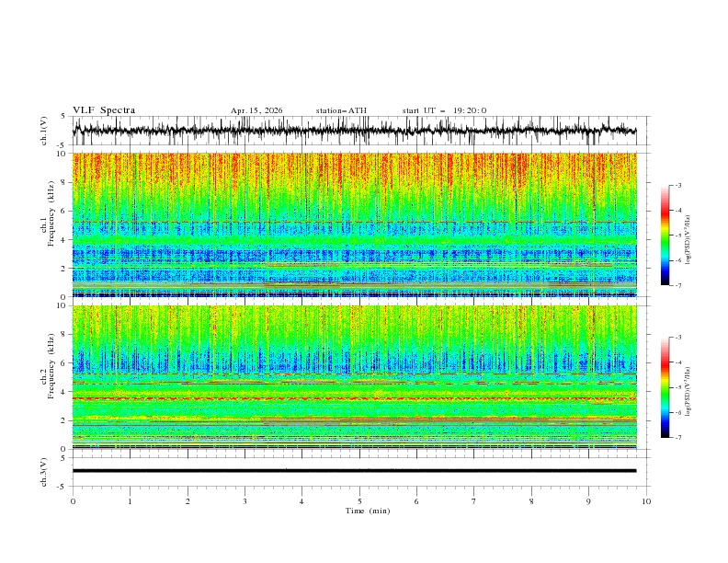This screenshot has height=563, width=728.
Task: Click the flat ch.3 voltage trace
Action: point(354,471)
